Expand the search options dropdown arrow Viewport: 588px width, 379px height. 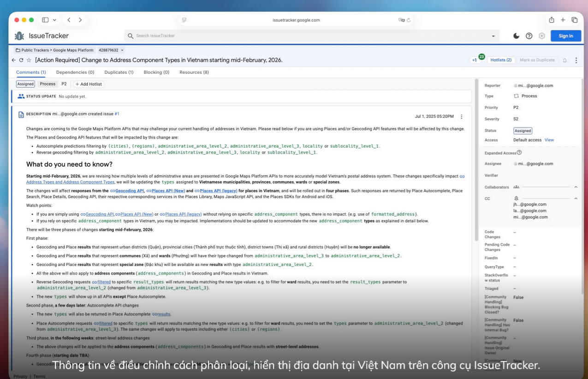tap(493, 36)
